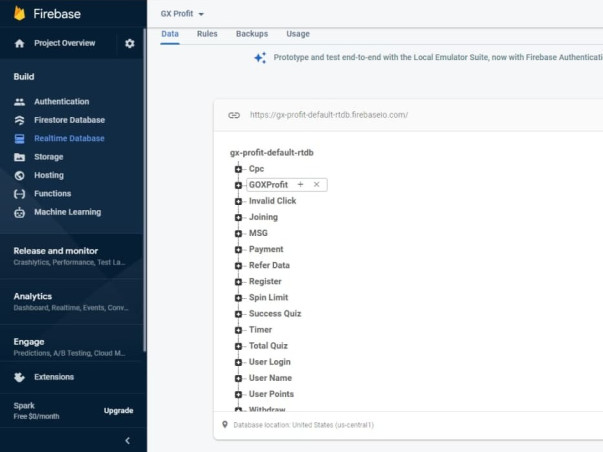
Task: Click the database location pin icon
Action: point(225,424)
